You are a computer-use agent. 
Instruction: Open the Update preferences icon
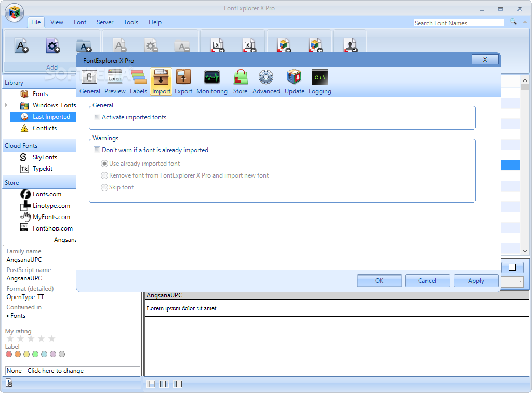pos(294,82)
